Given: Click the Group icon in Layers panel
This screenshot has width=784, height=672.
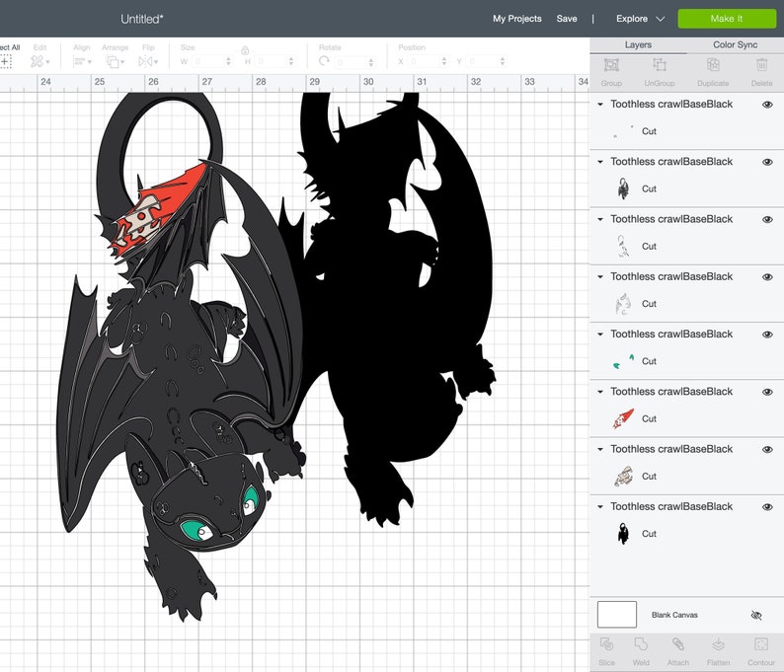Looking at the screenshot, I should [x=611, y=65].
